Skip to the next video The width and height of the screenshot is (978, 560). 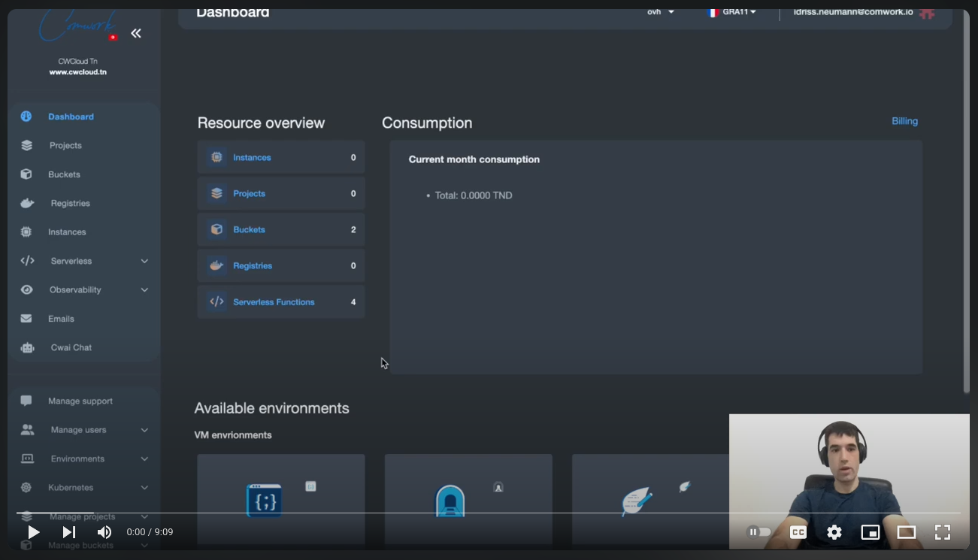click(68, 532)
